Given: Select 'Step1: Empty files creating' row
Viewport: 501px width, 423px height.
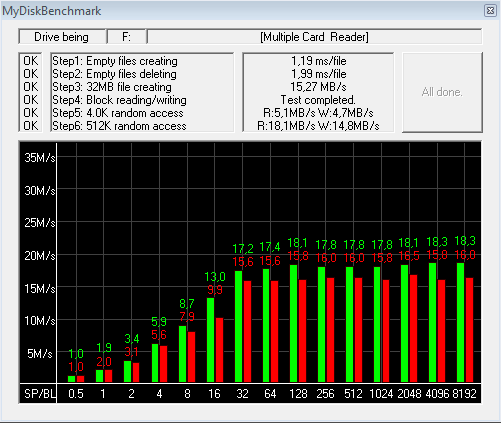Looking at the screenshot, I should pos(115,61).
